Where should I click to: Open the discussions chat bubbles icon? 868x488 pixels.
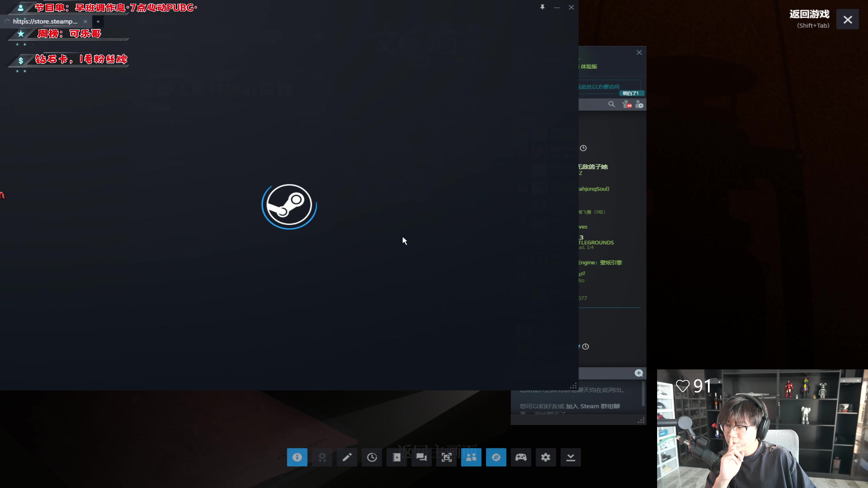tap(421, 457)
